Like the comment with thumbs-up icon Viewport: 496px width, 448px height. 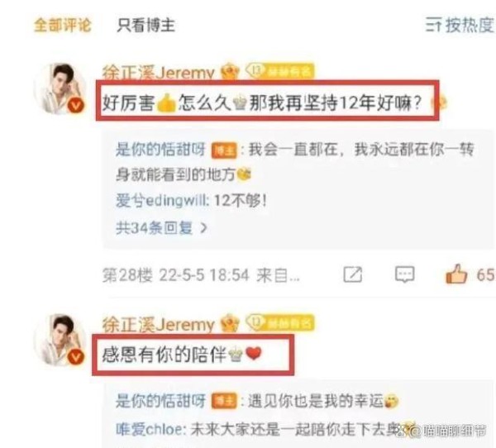(455, 274)
